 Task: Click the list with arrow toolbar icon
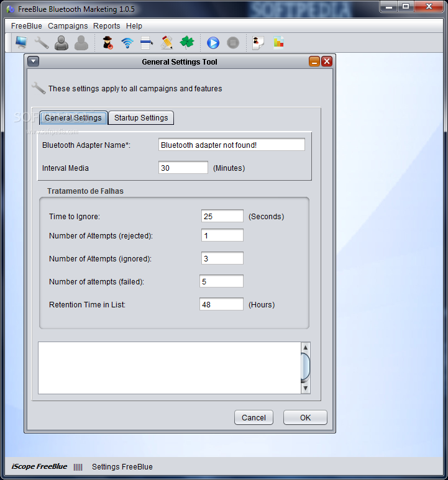[147, 43]
